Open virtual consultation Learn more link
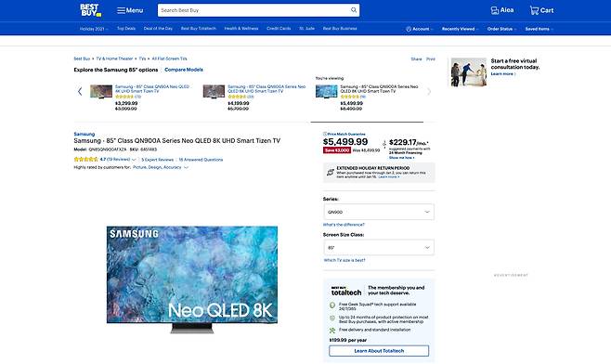The height and width of the screenshot is (364, 611). [x=503, y=74]
